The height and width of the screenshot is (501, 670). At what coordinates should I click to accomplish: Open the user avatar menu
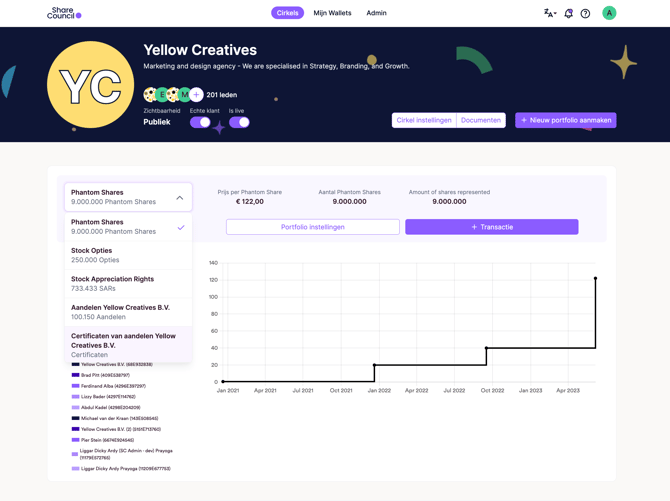coord(609,13)
